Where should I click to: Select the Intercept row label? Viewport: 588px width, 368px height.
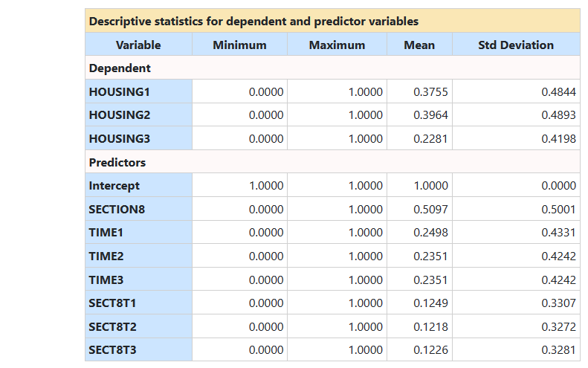point(114,186)
